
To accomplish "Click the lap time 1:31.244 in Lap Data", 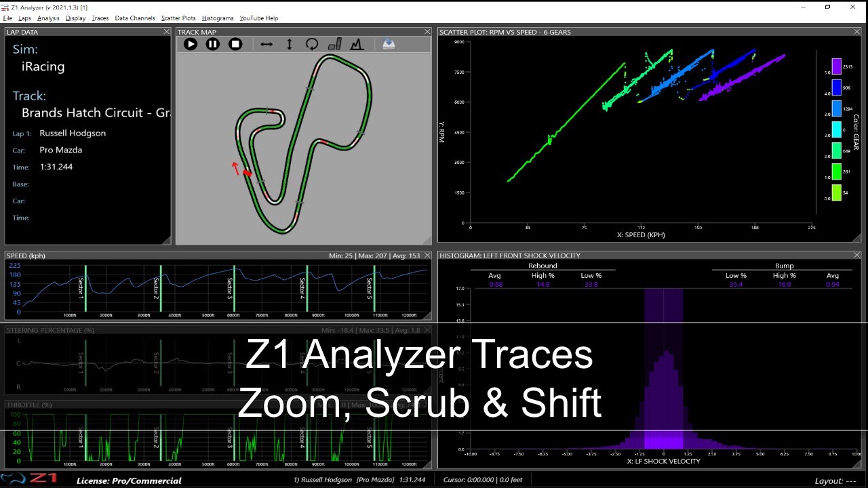I will (56, 167).
